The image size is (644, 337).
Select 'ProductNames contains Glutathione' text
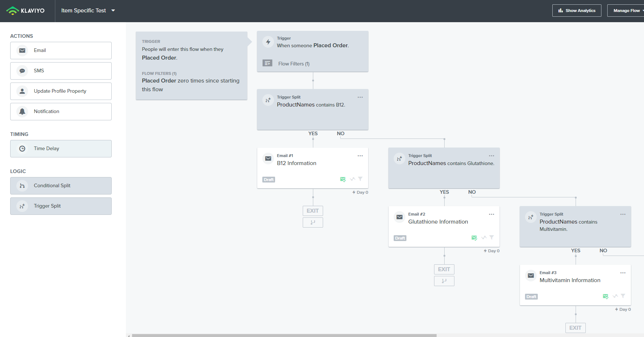point(451,163)
